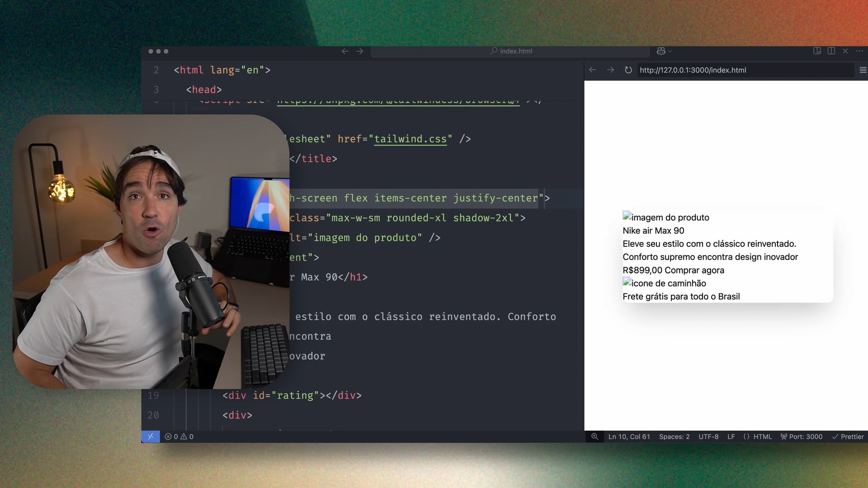Open the Copilot dropdown chevron
868x488 pixels.
click(x=670, y=51)
